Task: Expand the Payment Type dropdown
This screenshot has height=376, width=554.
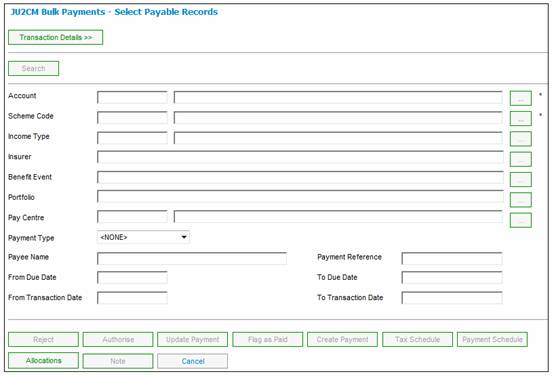Action: [143, 237]
